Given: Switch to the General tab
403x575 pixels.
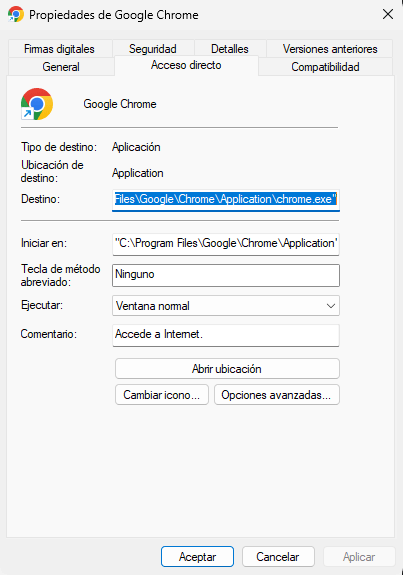Looking at the screenshot, I should click(x=61, y=67).
